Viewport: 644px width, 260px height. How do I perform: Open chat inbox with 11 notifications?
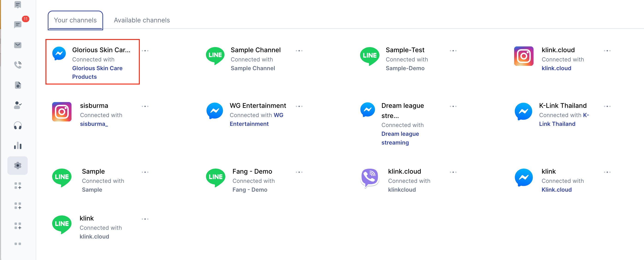[18, 24]
